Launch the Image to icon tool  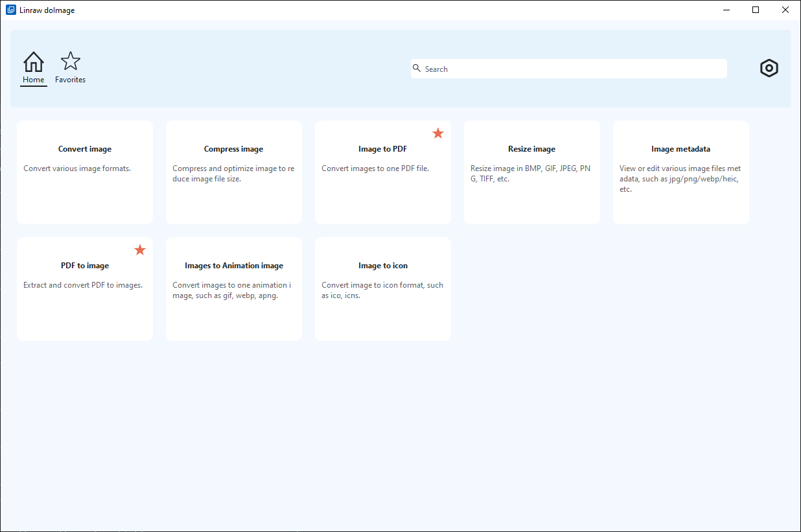383,289
